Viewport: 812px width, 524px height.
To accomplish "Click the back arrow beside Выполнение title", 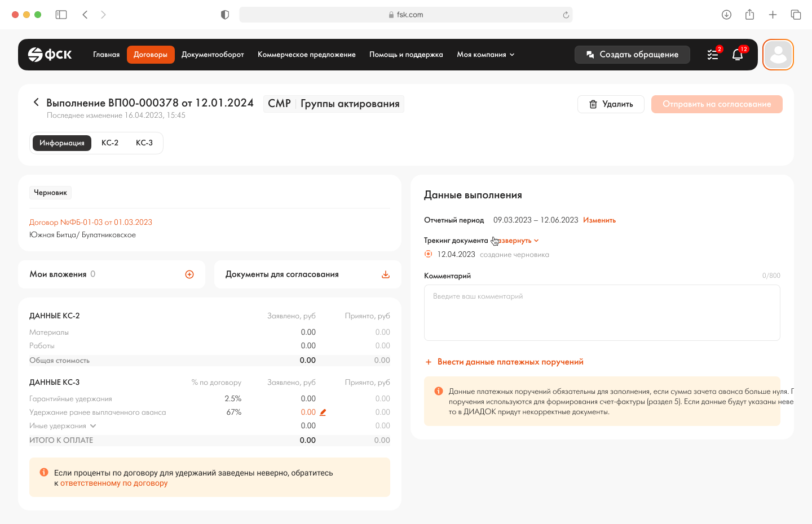I will pyautogui.click(x=36, y=102).
